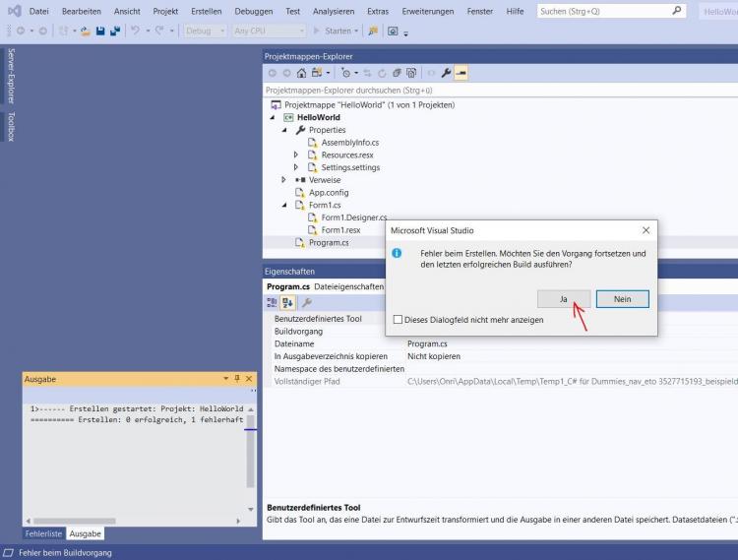This screenshot has width=738, height=560.
Task: Click the show all files icon
Action: click(411, 73)
